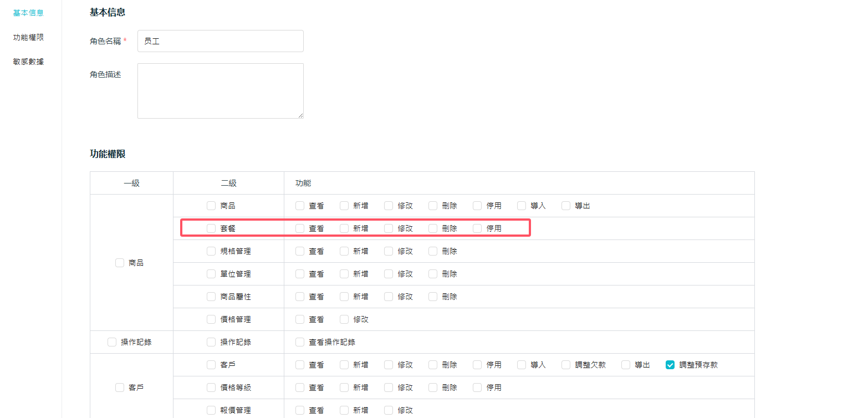Check 停用 for the 套餐 row
868x418 pixels.
477,228
